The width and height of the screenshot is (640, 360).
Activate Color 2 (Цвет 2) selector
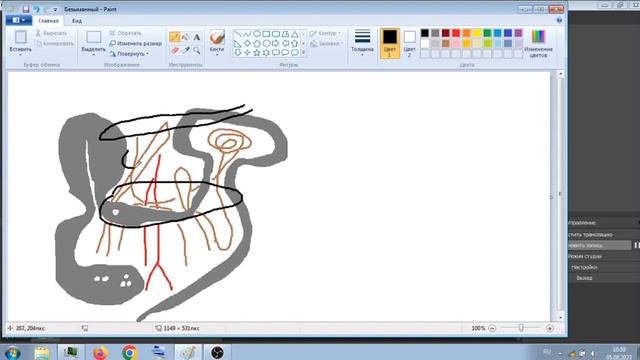pyautogui.click(x=409, y=43)
